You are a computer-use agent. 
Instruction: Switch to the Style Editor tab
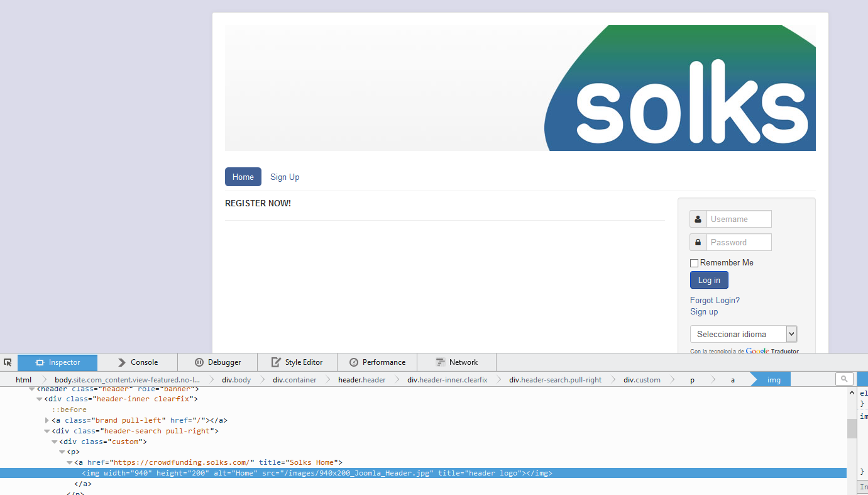click(297, 362)
